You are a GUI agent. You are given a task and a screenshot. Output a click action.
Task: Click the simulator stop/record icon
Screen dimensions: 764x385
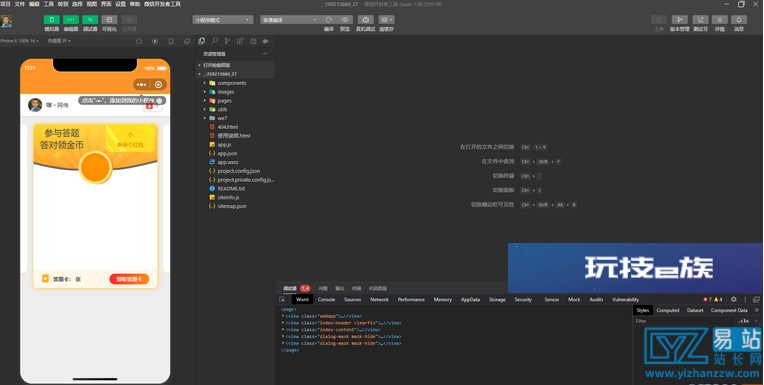(155, 41)
